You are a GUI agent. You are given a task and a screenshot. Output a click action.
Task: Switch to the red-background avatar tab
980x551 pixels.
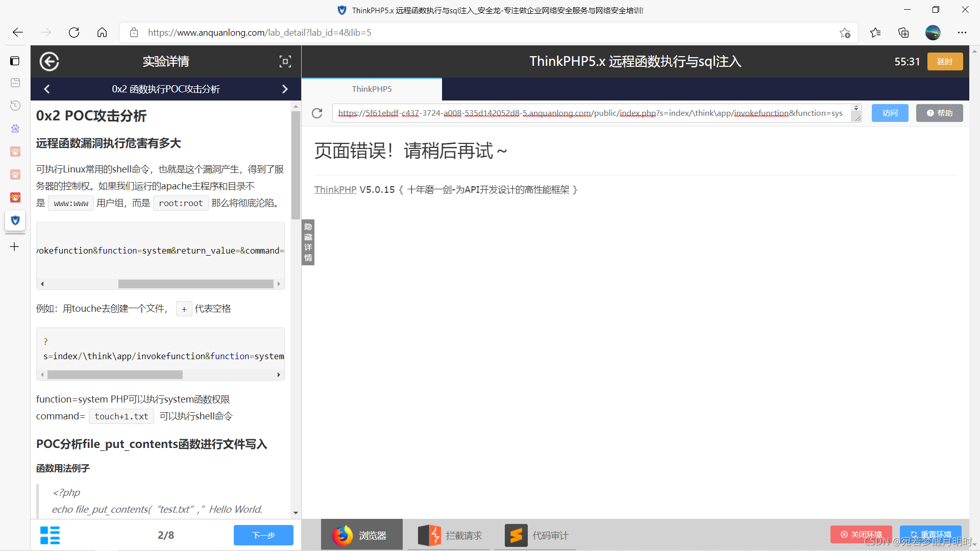pos(15,197)
